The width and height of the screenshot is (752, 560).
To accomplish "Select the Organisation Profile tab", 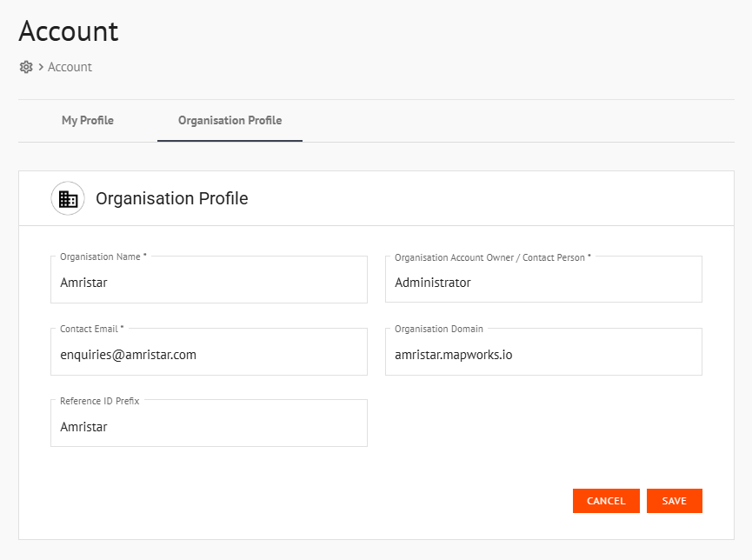I will [230, 121].
